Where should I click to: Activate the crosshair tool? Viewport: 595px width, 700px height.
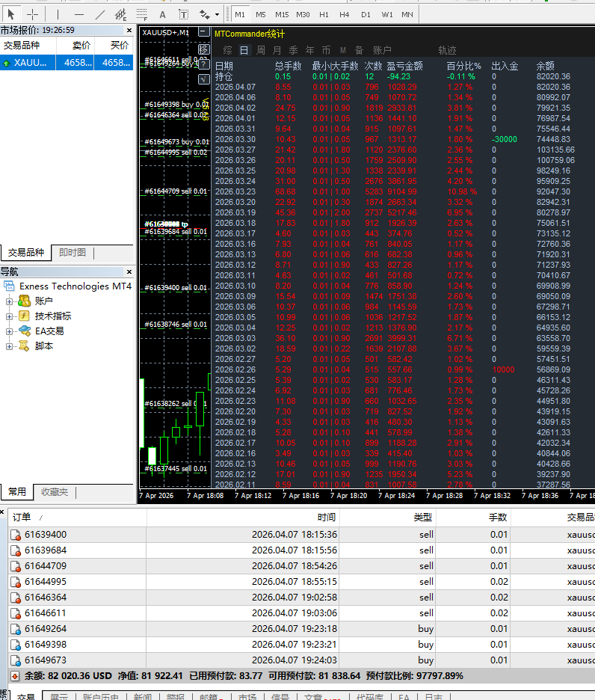pos(33,14)
